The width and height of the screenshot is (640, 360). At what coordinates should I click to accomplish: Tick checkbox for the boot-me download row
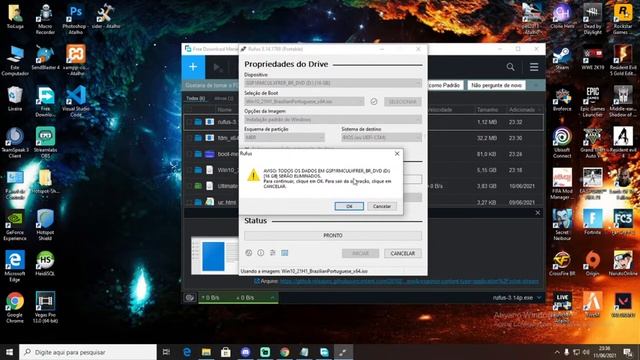coord(189,154)
